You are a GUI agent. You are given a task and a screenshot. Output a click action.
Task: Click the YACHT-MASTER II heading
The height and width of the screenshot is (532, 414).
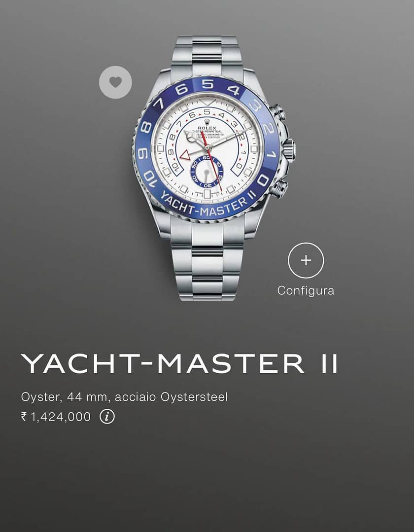[x=179, y=364]
